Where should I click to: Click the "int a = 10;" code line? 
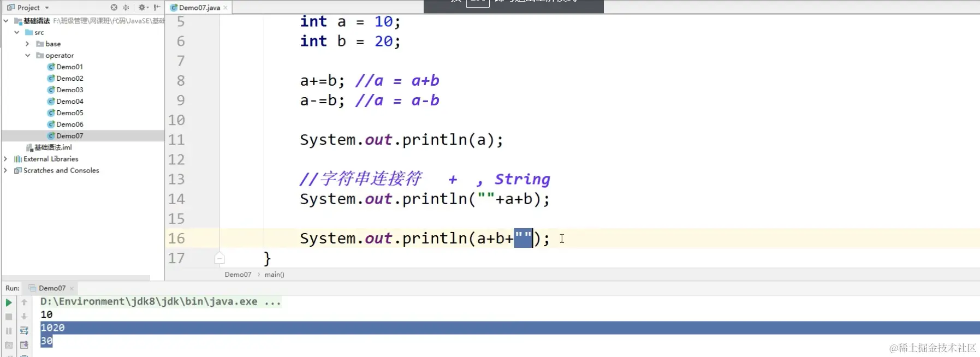click(x=350, y=21)
